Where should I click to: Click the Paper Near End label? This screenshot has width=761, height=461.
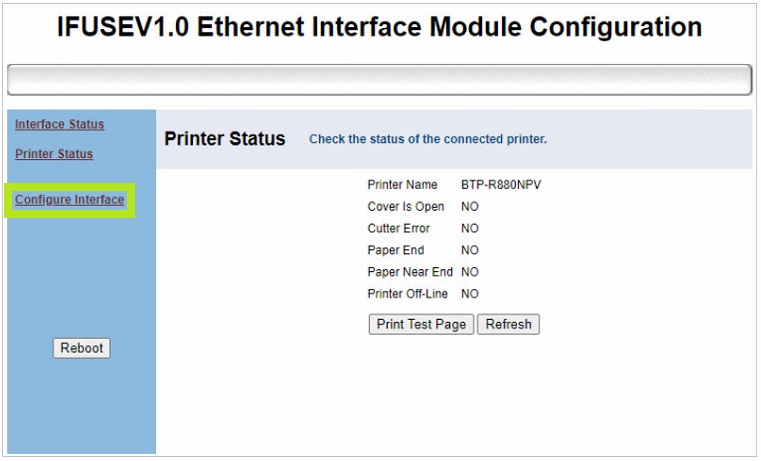pos(410,272)
